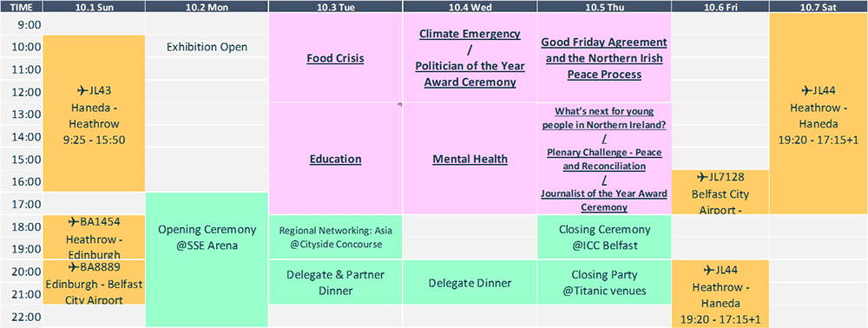Open Politician of the Year Award Ceremony link

pos(470,74)
